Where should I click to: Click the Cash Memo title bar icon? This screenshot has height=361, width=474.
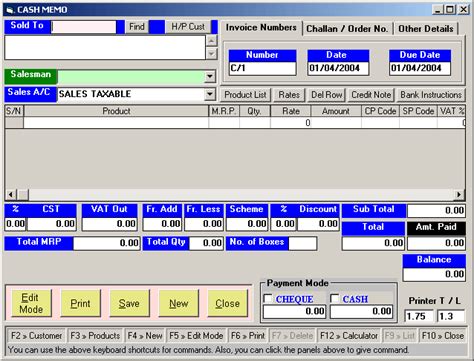(x=10, y=10)
